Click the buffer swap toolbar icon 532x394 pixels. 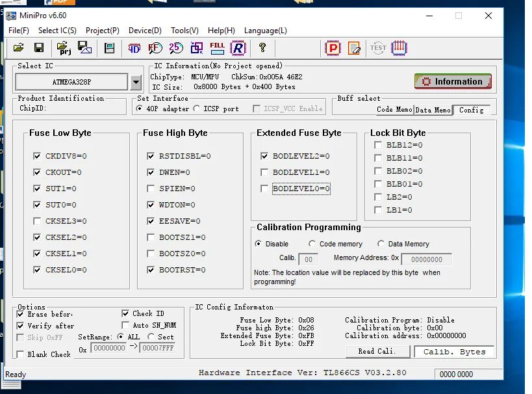coord(196,48)
